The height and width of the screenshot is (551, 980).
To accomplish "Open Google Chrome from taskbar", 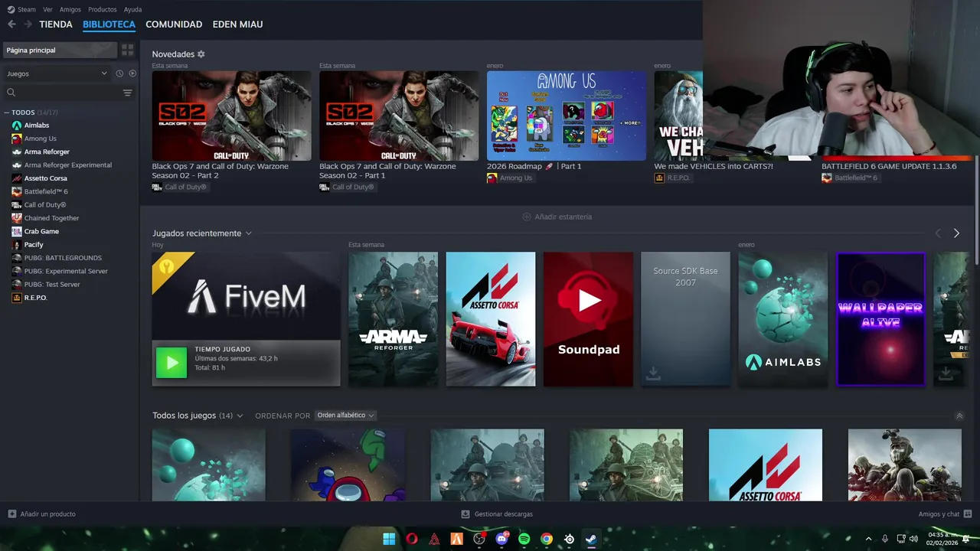I will point(547,539).
